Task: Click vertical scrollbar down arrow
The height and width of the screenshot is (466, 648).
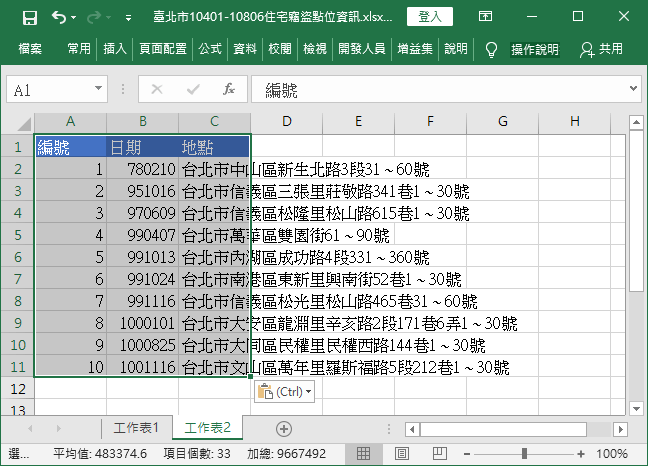Action: 636,409
